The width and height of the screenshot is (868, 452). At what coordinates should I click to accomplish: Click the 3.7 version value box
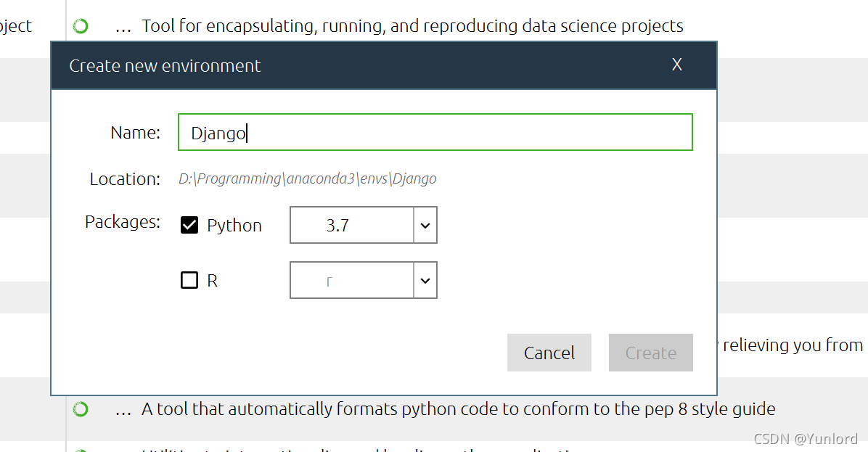pyautogui.click(x=352, y=226)
